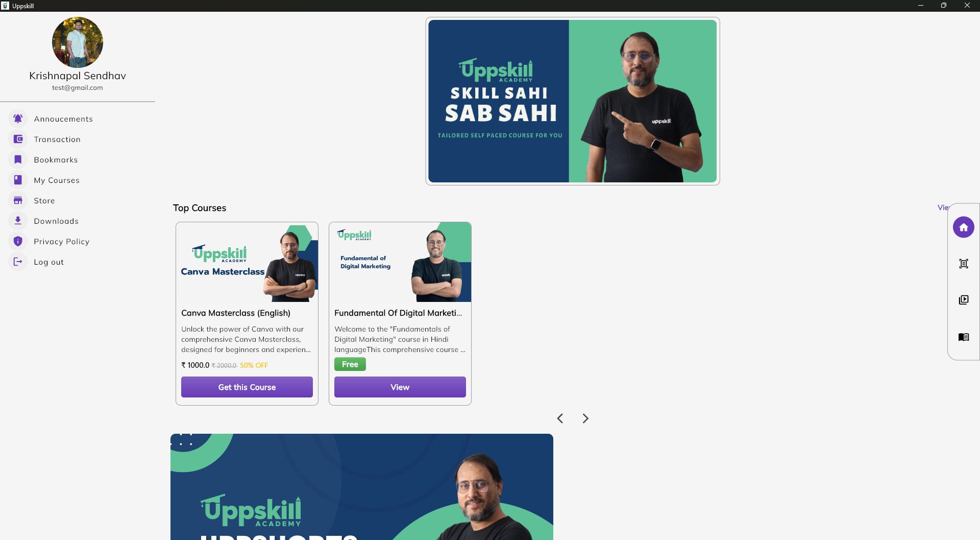Open the Bookmarks icon

click(18, 159)
